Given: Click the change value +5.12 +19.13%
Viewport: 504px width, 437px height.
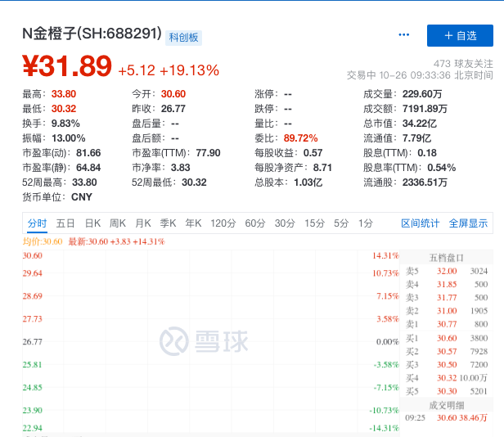Looking at the screenshot, I should pyautogui.click(x=169, y=70).
